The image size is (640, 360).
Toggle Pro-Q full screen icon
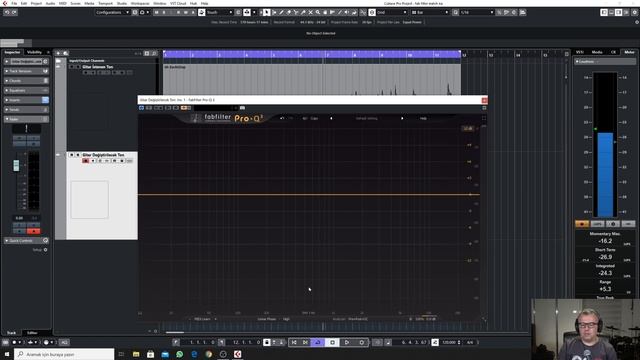coord(484,118)
